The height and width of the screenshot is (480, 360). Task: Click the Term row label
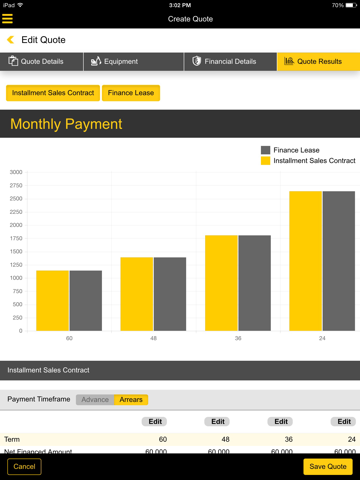click(12, 439)
